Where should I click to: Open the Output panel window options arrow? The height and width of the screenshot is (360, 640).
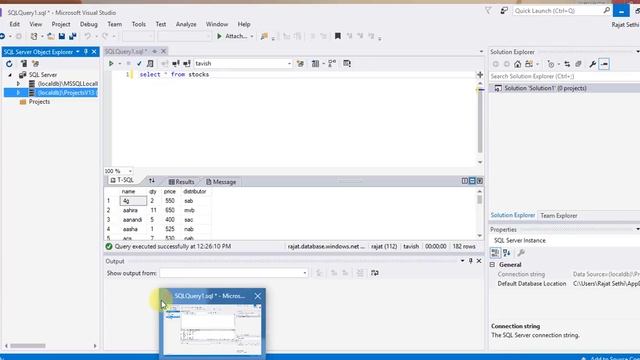pyautogui.click(x=462, y=261)
